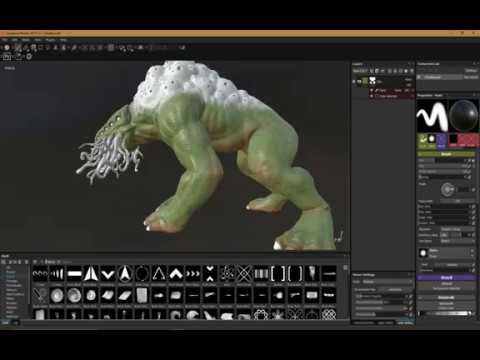Choose the solid horizontal bar alpha in shelf
Viewport: 480px width, 360px height.
pos(74,274)
